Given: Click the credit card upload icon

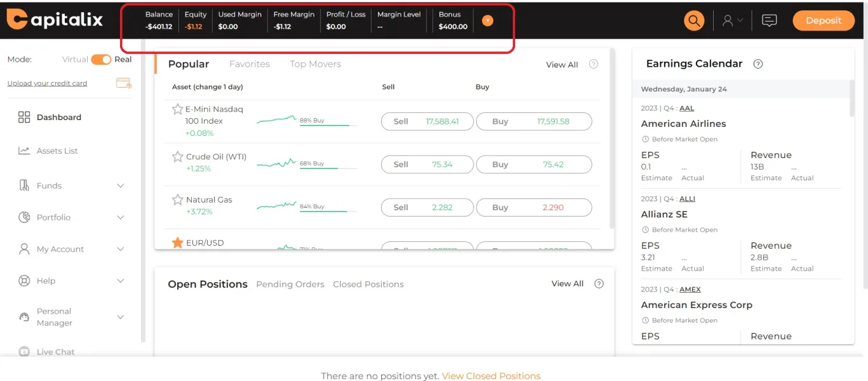Looking at the screenshot, I should point(124,83).
